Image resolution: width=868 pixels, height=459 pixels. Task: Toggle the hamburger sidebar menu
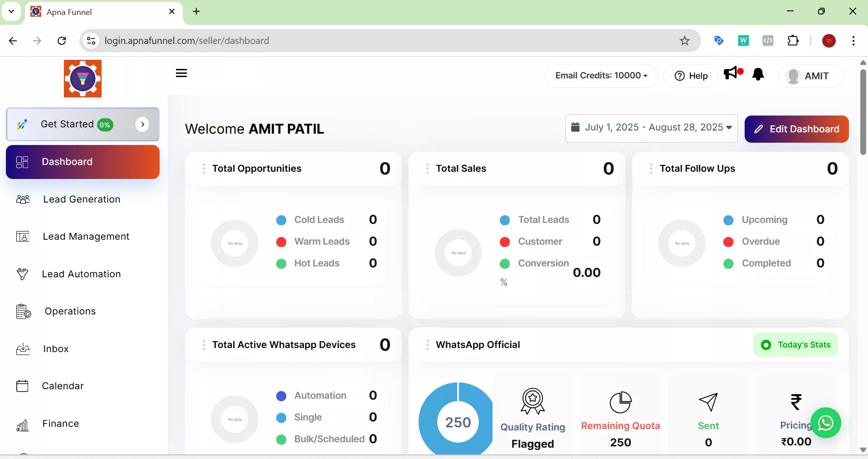pyautogui.click(x=181, y=73)
